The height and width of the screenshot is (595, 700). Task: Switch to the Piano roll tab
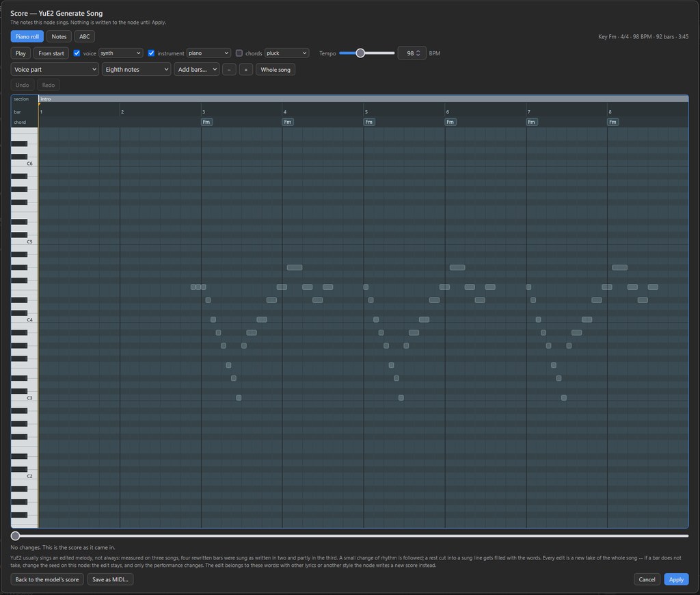27,37
